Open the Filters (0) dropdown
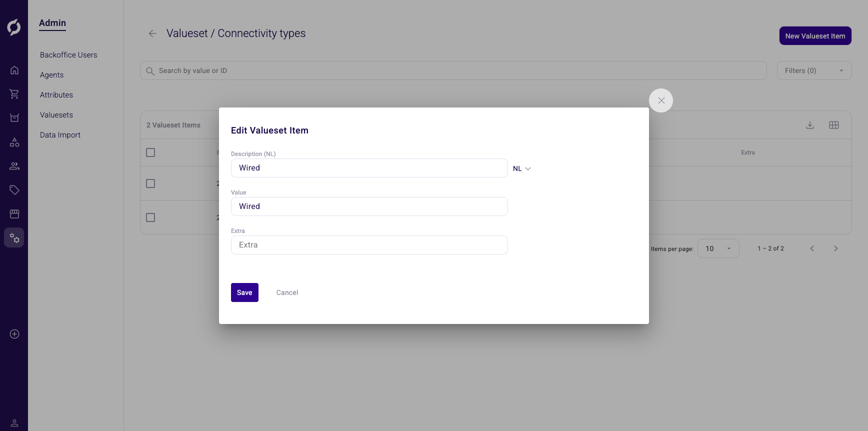The height and width of the screenshot is (431, 868). pyautogui.click(x=814, y=70)
